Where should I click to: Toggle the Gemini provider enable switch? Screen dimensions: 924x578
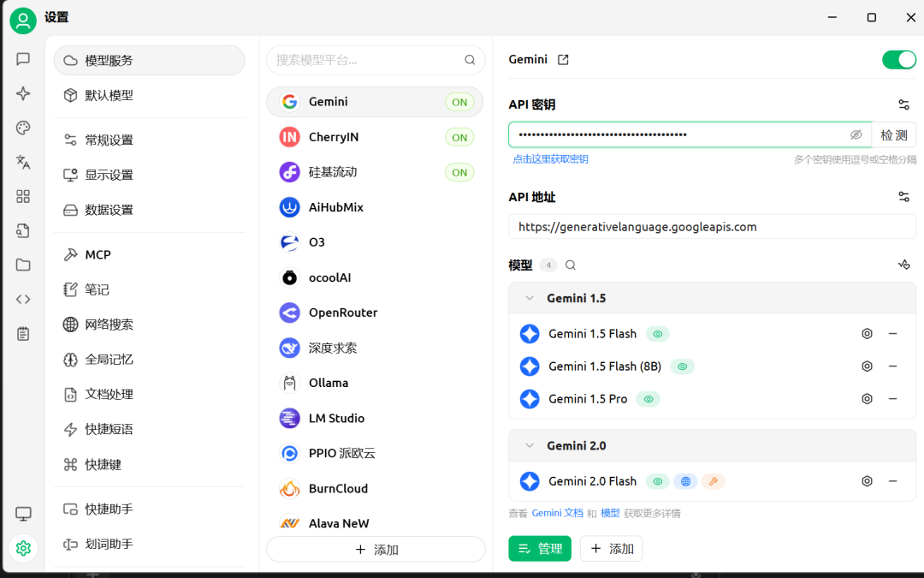(898, 60)
